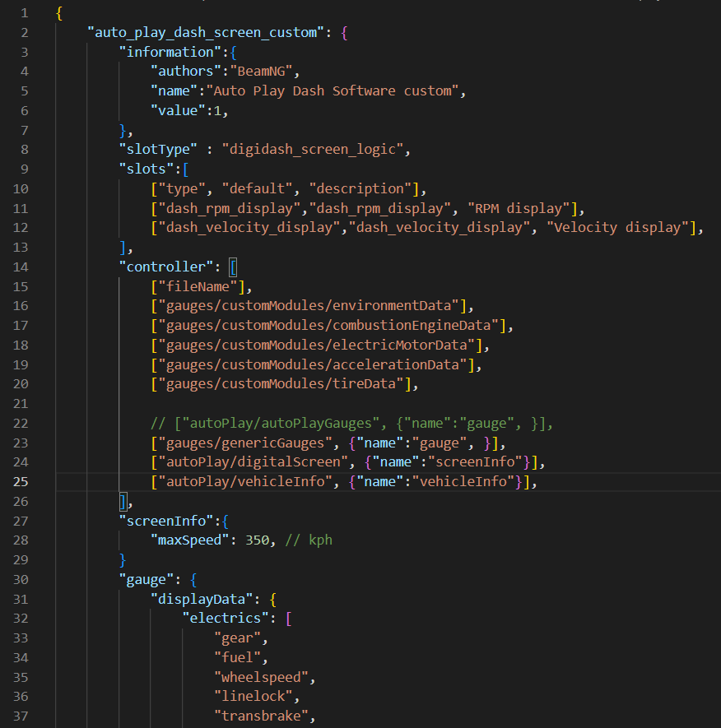Click the "digidash_screen_logic" string
The image size is (721, 728).
(313, 150)
